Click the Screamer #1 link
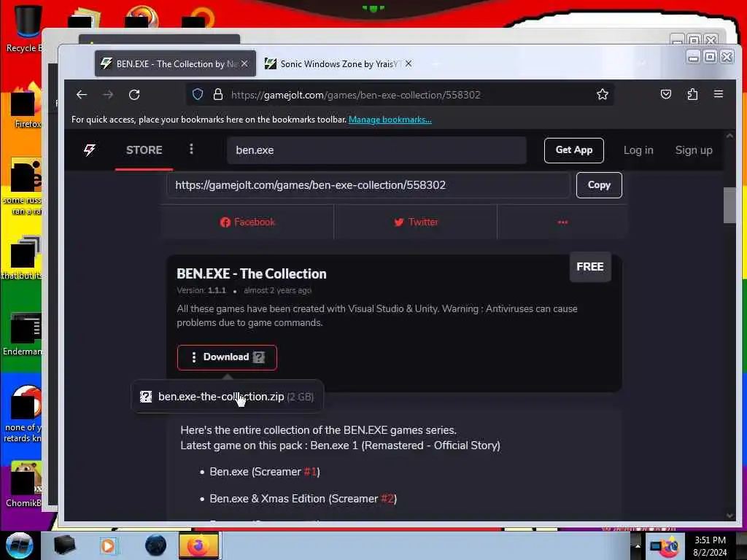 pos(310,472)
